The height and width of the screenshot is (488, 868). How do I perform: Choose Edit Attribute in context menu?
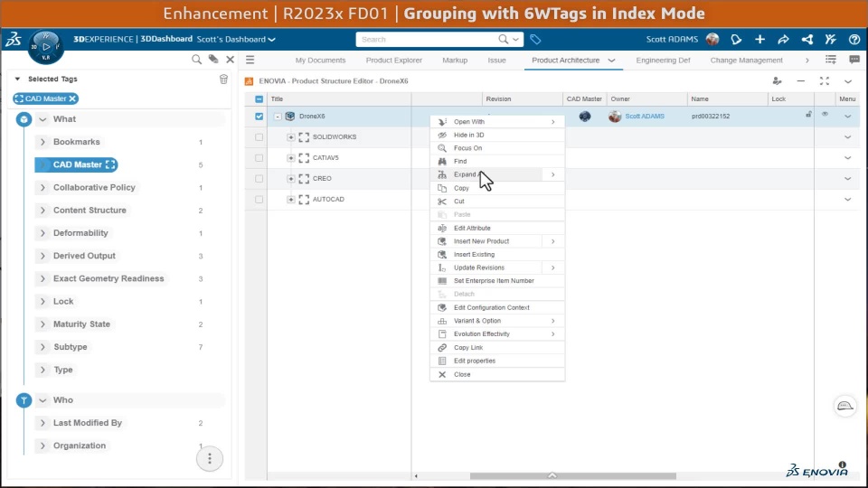pyautogui.click(x=497, y=228)
